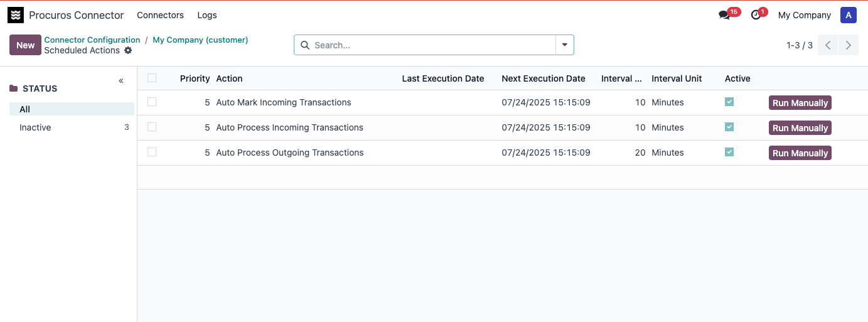This screenshot has width=868, height=322.
Task: Expand the search options dropdown arrow
Action: (564, 45)
